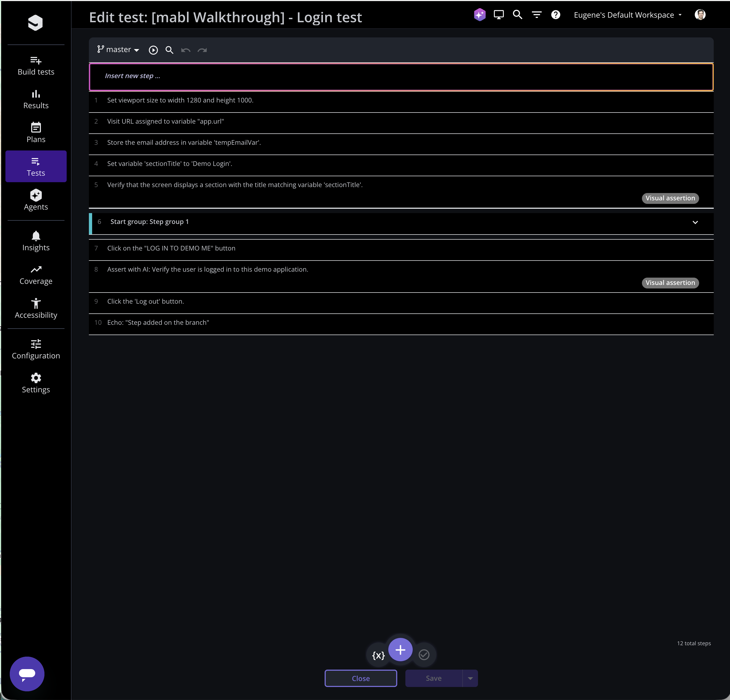730x700 pixels.
Task: Open Configuration in sidebar
Action: [36, 349]
